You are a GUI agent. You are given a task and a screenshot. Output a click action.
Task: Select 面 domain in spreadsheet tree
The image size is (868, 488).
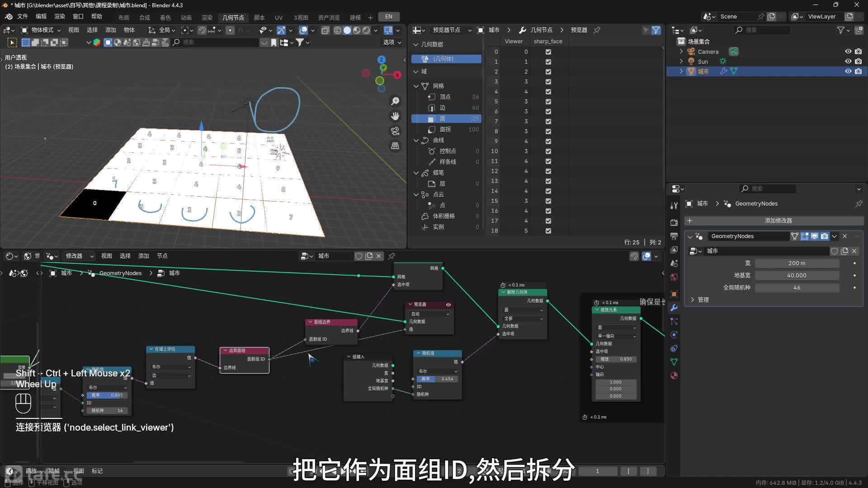coord(446,118)
